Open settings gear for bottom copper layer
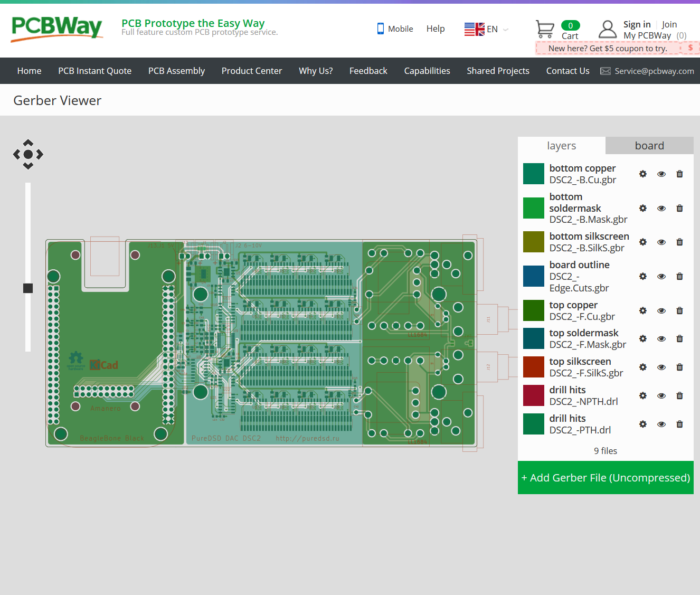This screenshot has width=700, height=595. 642,174
